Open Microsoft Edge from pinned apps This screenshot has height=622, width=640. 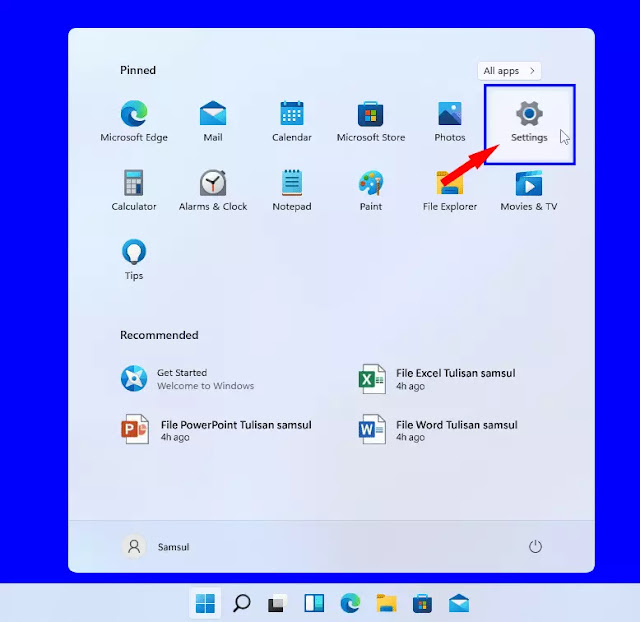coord(134,121)
